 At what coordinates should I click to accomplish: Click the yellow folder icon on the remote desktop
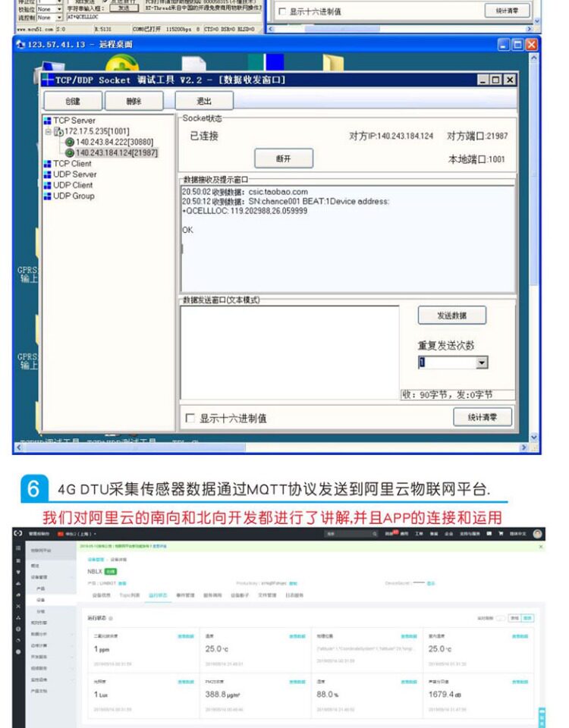[x=333, y=63]
